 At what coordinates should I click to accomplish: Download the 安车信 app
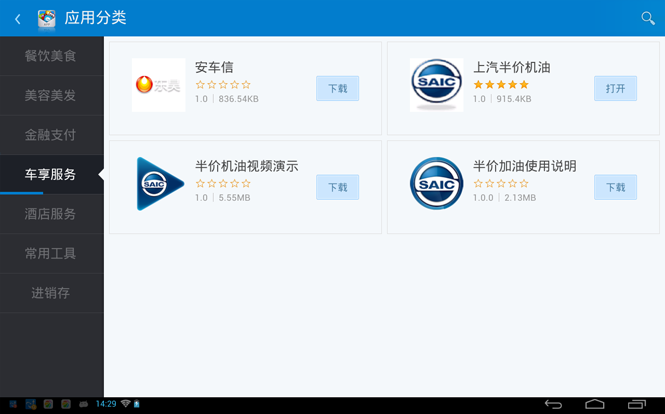[x=338, y=88]
